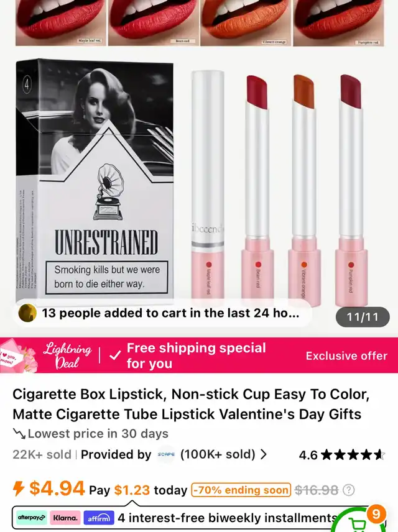Open the Exclusive offer link

point(346,355)
